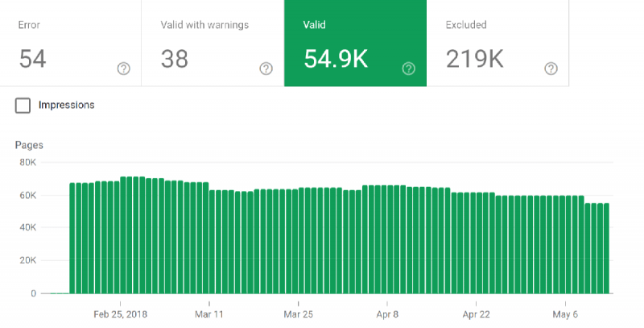Open help icon on Valid card

pos(409,69)
